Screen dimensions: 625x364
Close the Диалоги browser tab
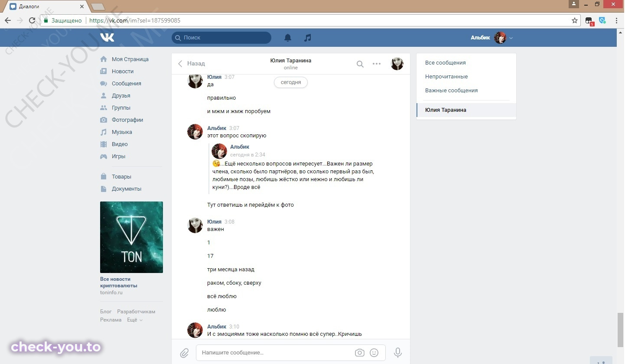(82, 6)
